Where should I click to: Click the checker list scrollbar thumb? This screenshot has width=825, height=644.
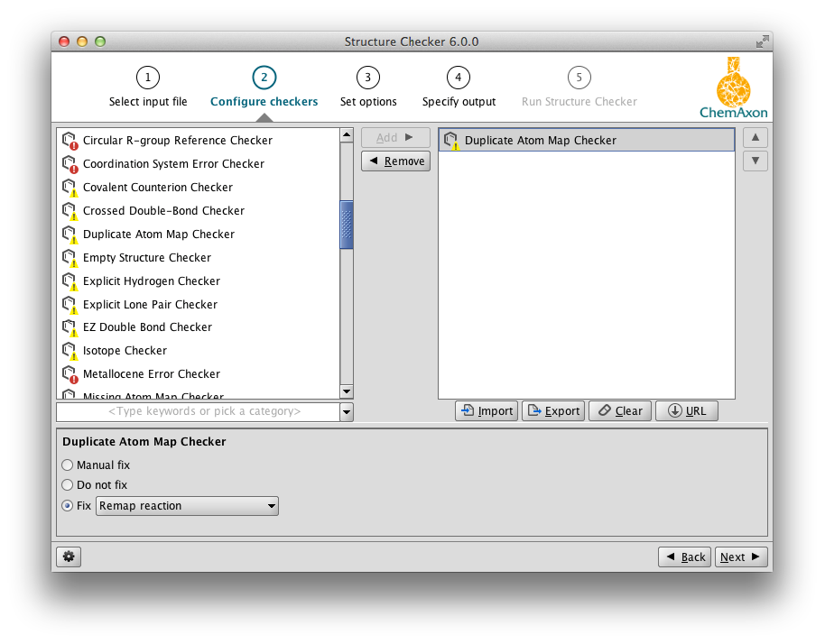(x=347, y=225)
